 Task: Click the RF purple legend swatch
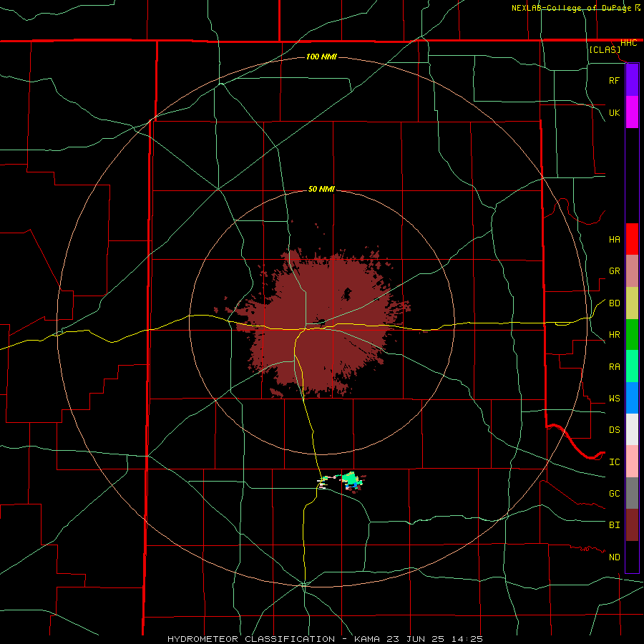[632, 80]
